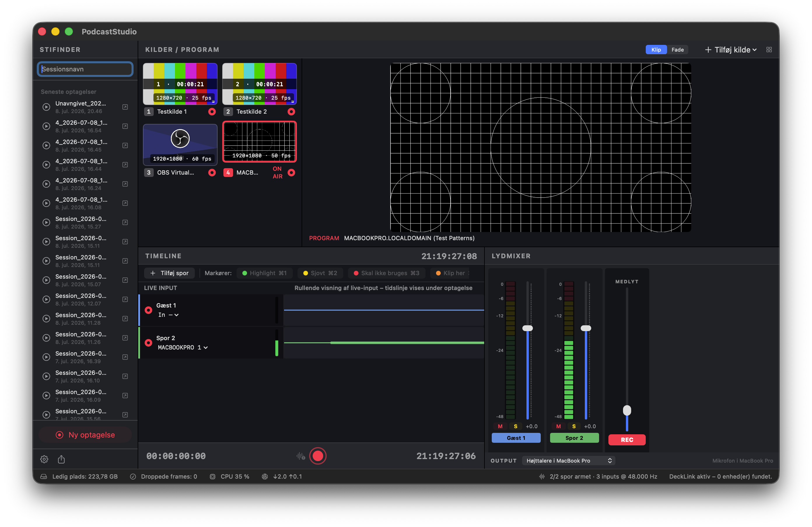Screen dimensions: 812x527
Task: Open external icon for session 12.07
Action: click(x=125, y=299)
